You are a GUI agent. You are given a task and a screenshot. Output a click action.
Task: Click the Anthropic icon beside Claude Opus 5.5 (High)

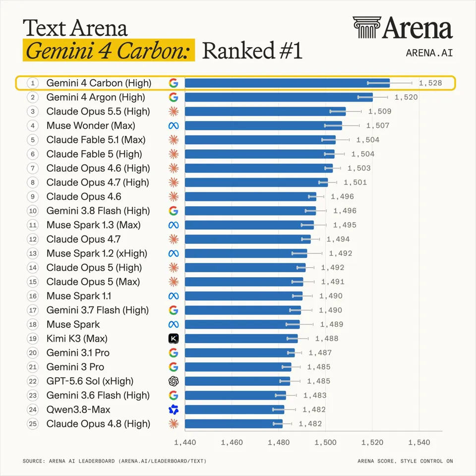tap(174, 112)
